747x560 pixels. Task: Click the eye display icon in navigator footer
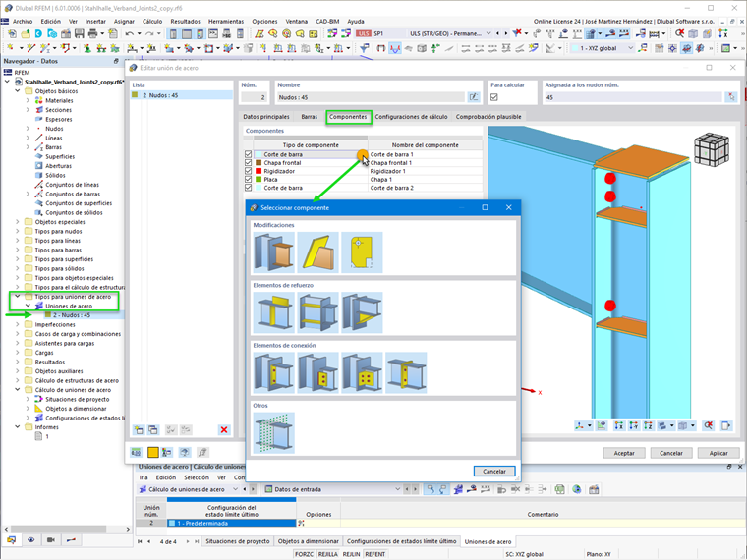[31, 540]
